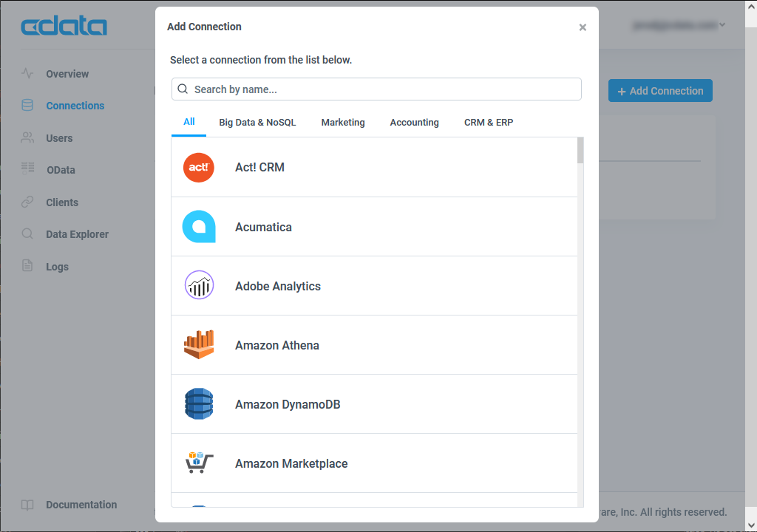Choose Amazon Marketplace connection
The width and height of the screenshot is (757, 532).
pyautogui.click(x=374, y=463)
